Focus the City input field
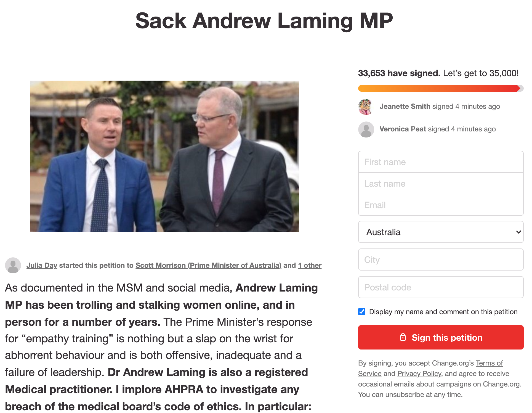Viewport: 532px width, 413px height. (x=441, y=260)
